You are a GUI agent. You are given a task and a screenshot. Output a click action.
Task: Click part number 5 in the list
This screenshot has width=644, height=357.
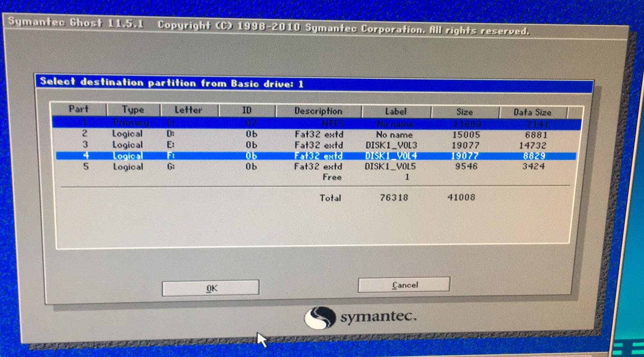coord(85,166)
